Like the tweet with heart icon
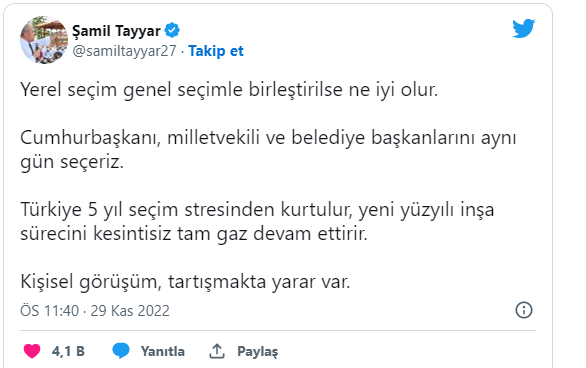The height and width of the screenshot is (368, 586). [32, 351]
